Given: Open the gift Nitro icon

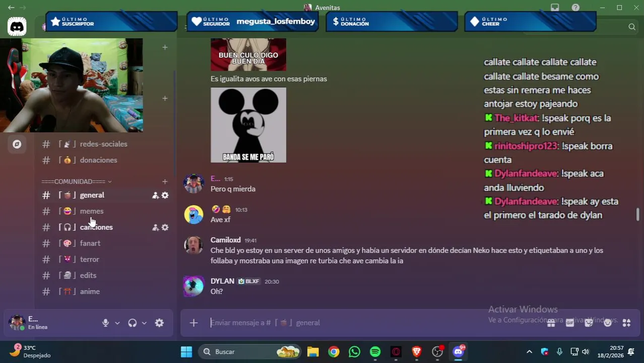Looking at the screenshot, I should pos(551,323).
